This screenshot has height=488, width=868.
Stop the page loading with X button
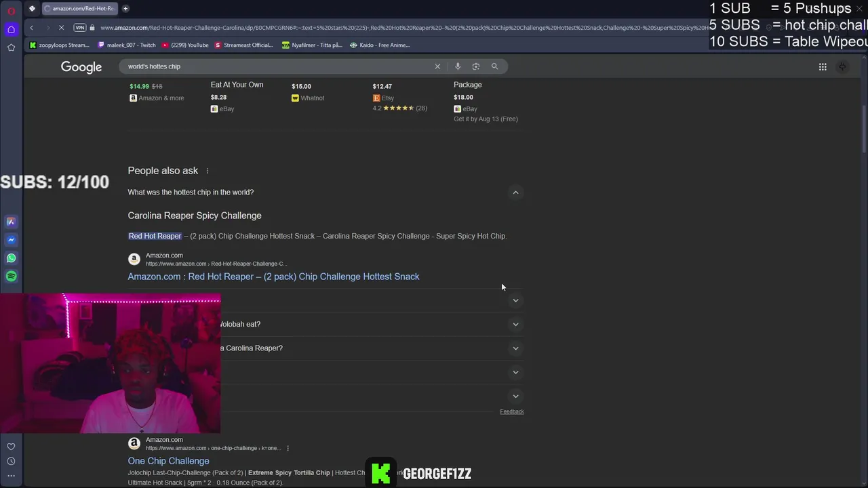pos(62,28)
